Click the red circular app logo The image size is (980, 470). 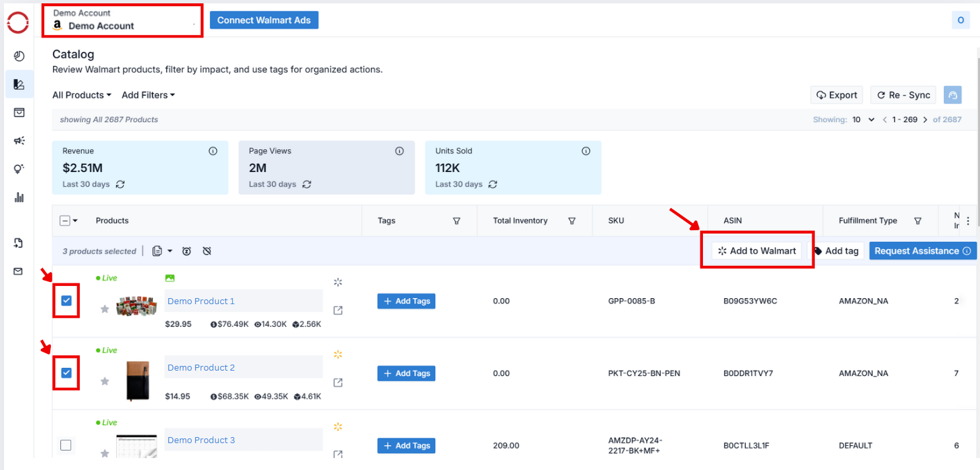(18, 22)
